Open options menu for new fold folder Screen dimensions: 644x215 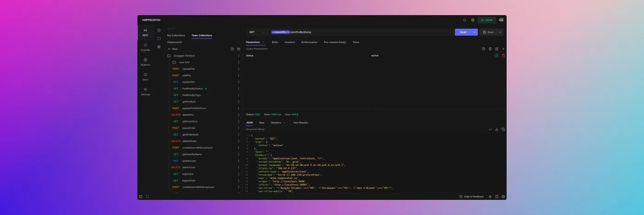point(239,62)
